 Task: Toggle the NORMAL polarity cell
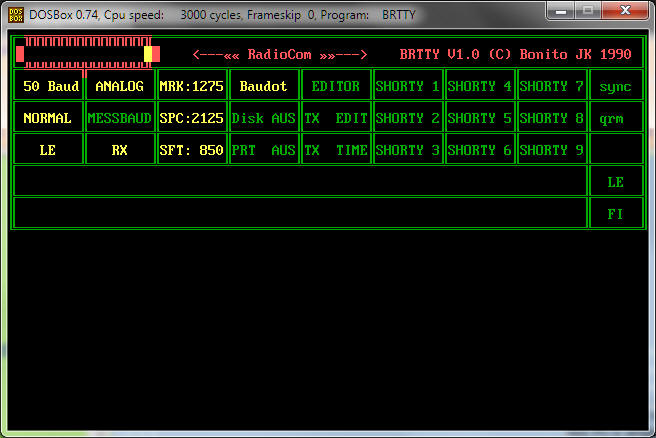click(x=49, y=118)
